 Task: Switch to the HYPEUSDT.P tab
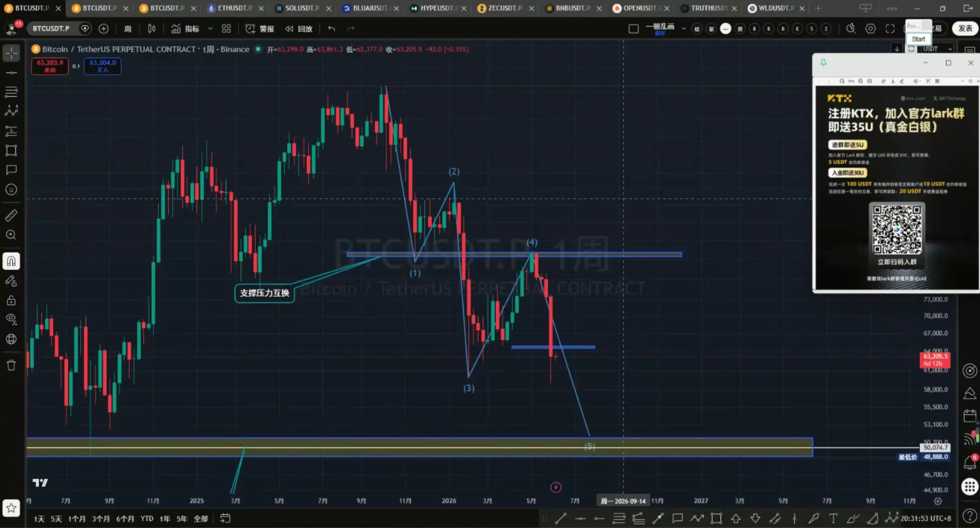point(439,8)
